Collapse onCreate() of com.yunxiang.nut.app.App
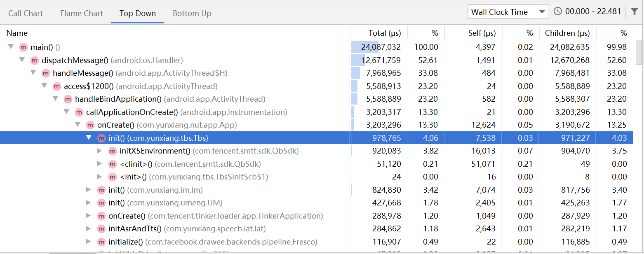 (x=78, y=125)
